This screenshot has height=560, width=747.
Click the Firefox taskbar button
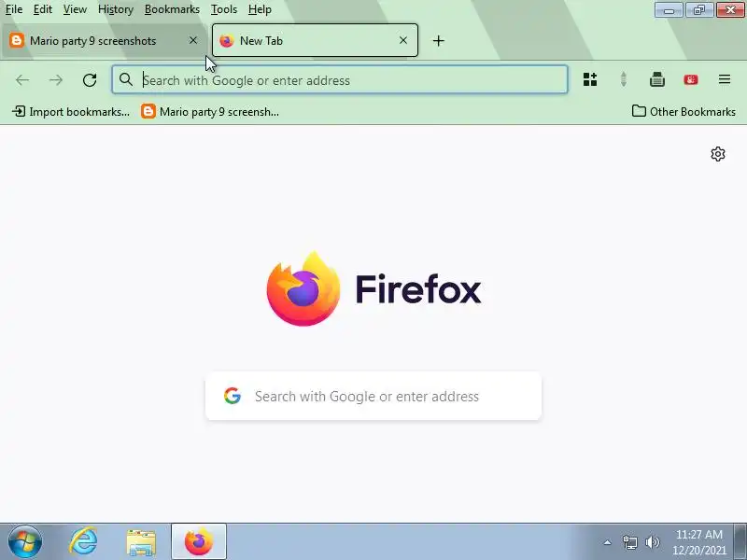[199, 542]
